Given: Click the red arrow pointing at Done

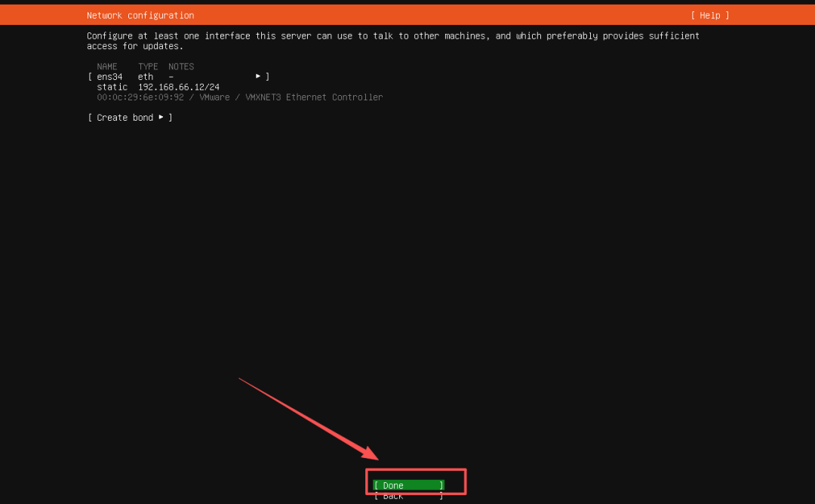Looking at the screenshot, I should coord(309,419).
